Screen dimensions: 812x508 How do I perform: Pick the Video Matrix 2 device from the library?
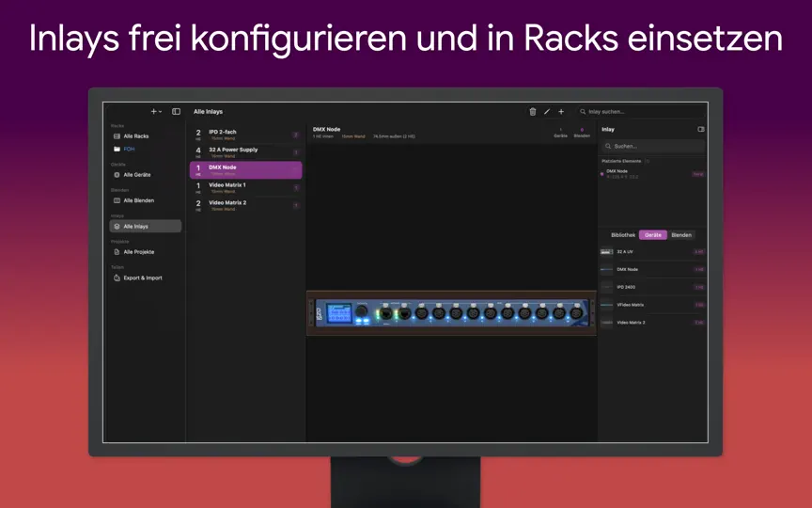click(652, 323)
